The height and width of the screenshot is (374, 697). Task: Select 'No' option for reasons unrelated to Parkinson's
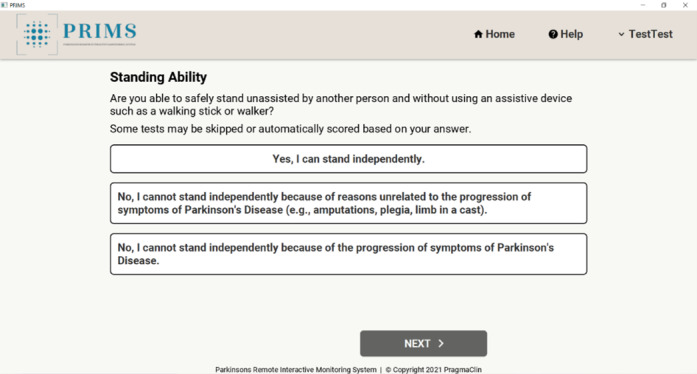pos(348,203)
